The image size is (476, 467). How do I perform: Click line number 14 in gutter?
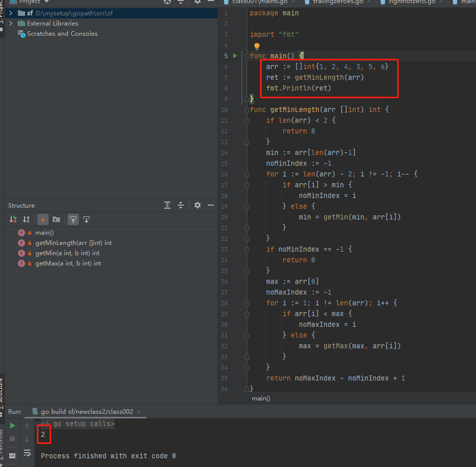click(224, 152)
